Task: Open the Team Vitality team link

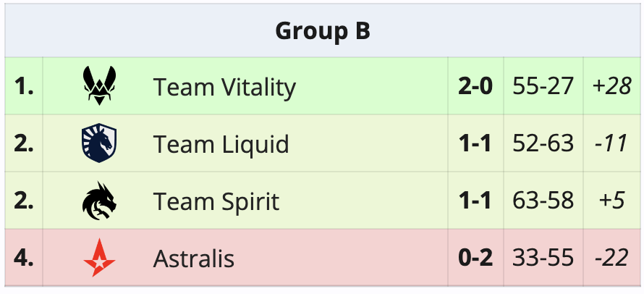Action: pos(224,87)
